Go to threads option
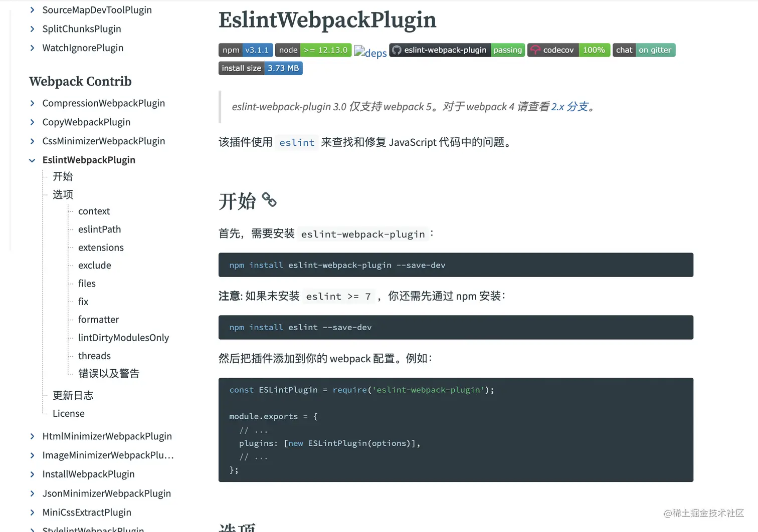Screen dimensions: 758x532 [x=94, y=356]
